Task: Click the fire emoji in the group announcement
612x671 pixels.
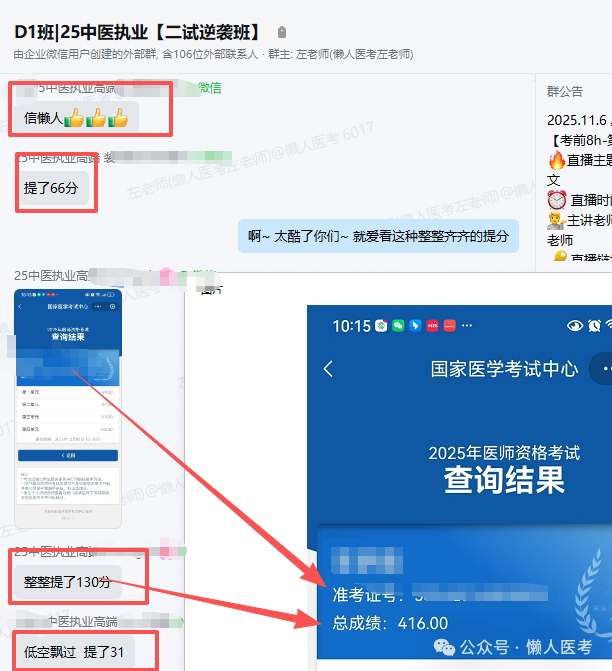Action: [557, 160]
